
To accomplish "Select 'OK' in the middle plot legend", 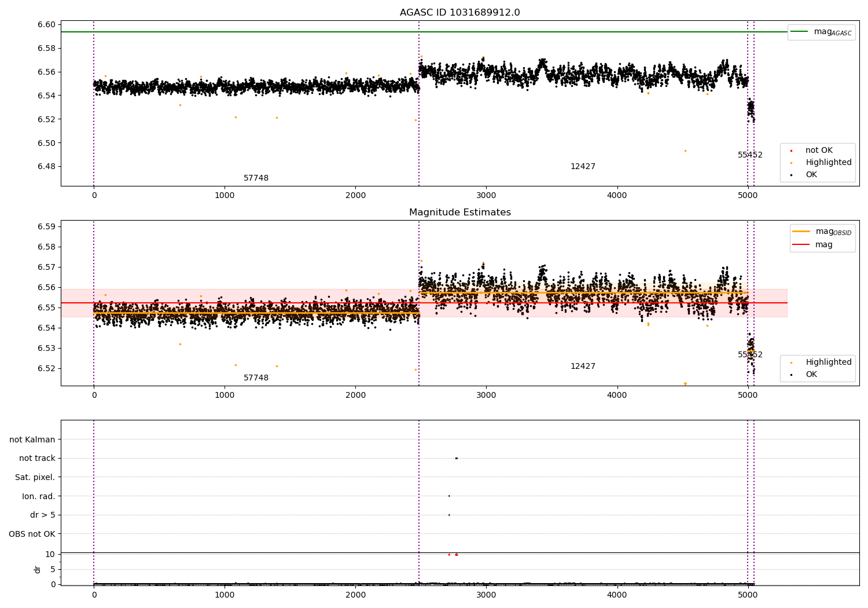I will [804, 375].
